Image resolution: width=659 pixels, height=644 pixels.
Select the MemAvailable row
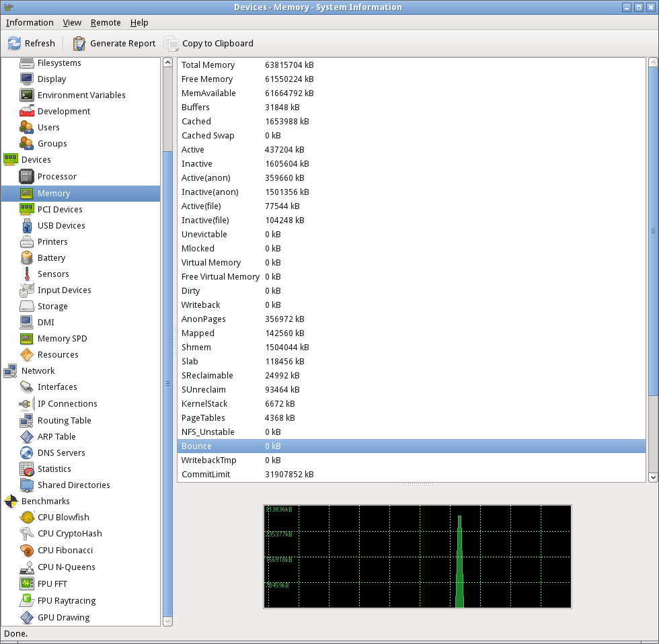412,93
